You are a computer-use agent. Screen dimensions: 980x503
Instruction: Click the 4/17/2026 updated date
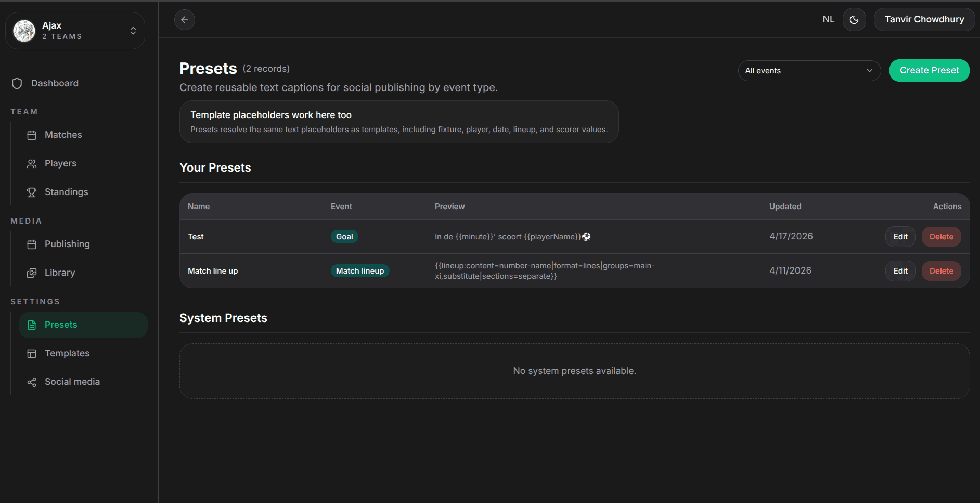click(791, 236)
